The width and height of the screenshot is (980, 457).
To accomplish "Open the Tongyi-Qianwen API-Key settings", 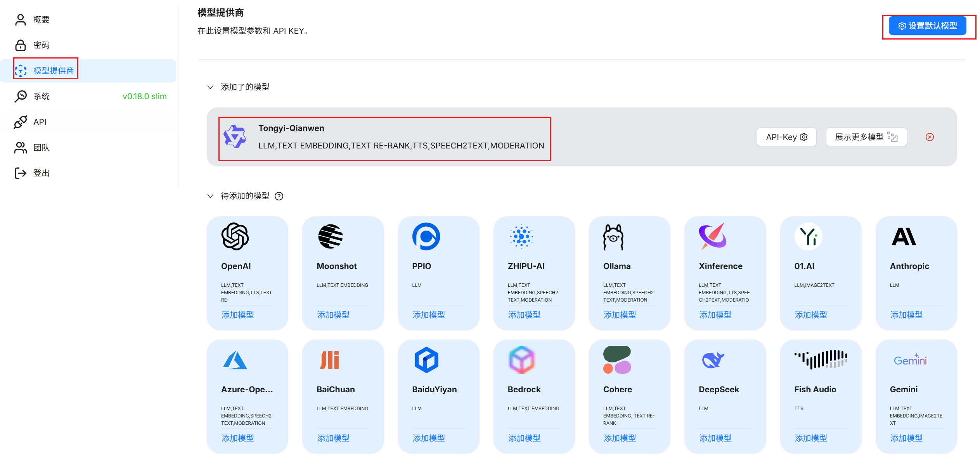I will click(x=786, y=137).
